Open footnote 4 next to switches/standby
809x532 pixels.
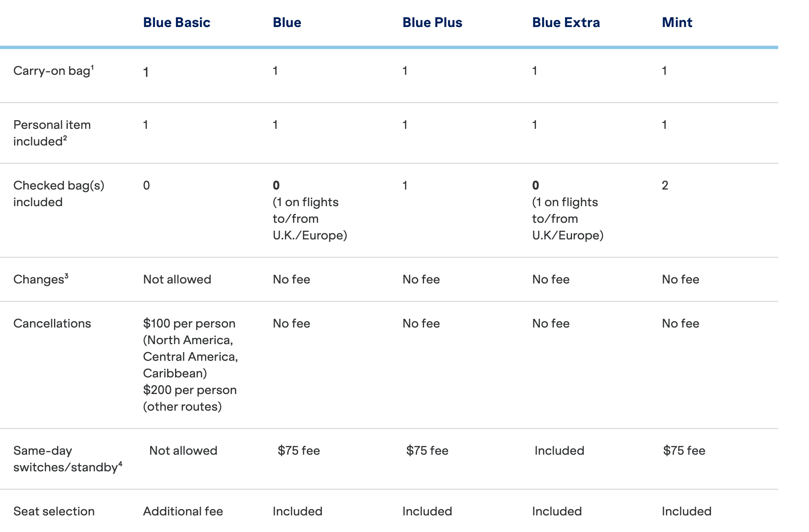[120, 463]
